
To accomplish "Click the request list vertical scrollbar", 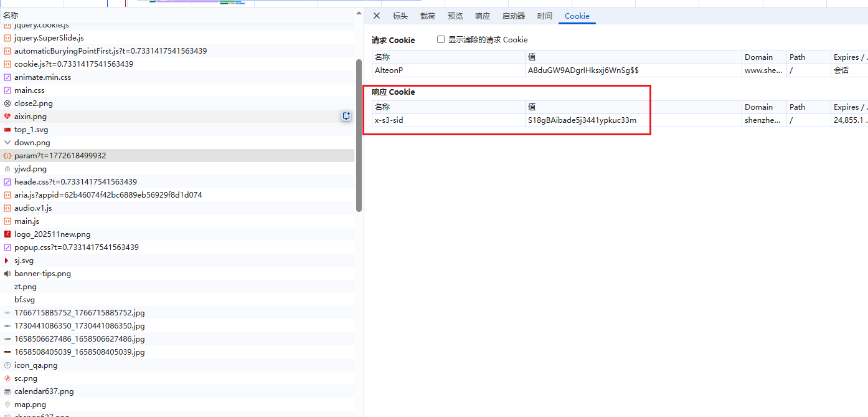I will (359, 135).
